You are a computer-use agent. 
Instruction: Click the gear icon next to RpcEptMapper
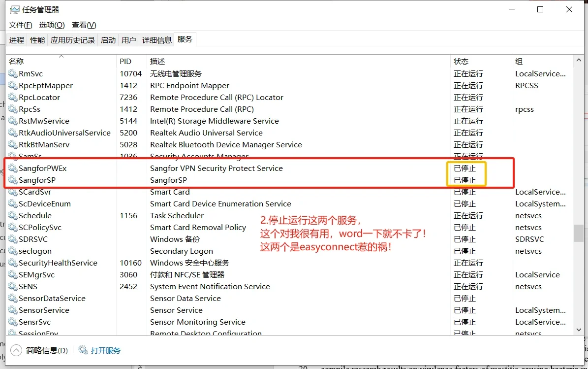pyautogui.click(x=13, y=86)
